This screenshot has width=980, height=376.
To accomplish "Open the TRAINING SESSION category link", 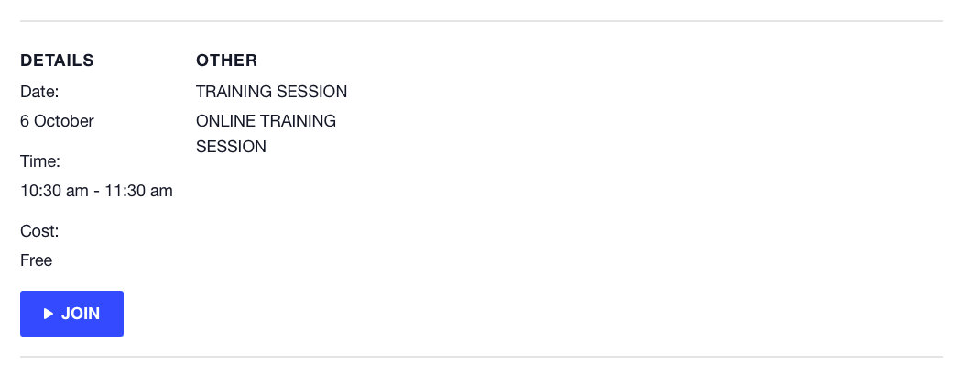I will coord(271,92).
